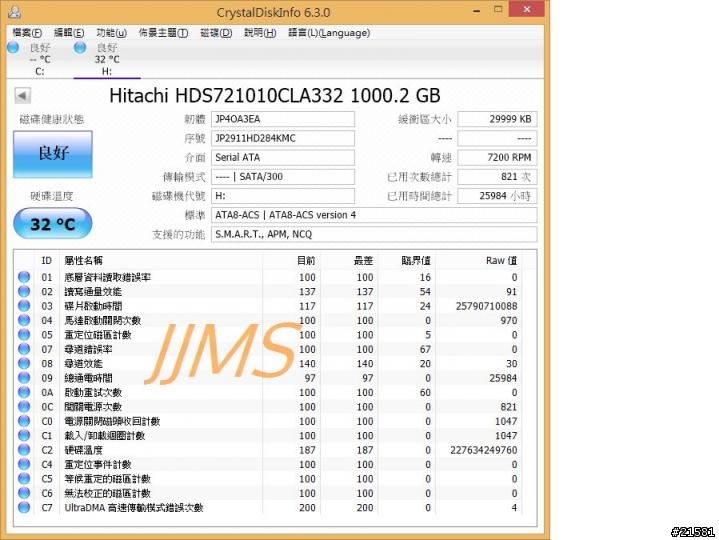The width and height of the screenshot is (719, 540).
Task: Click status orb for attribute ID C2
Action: (24, 450)
